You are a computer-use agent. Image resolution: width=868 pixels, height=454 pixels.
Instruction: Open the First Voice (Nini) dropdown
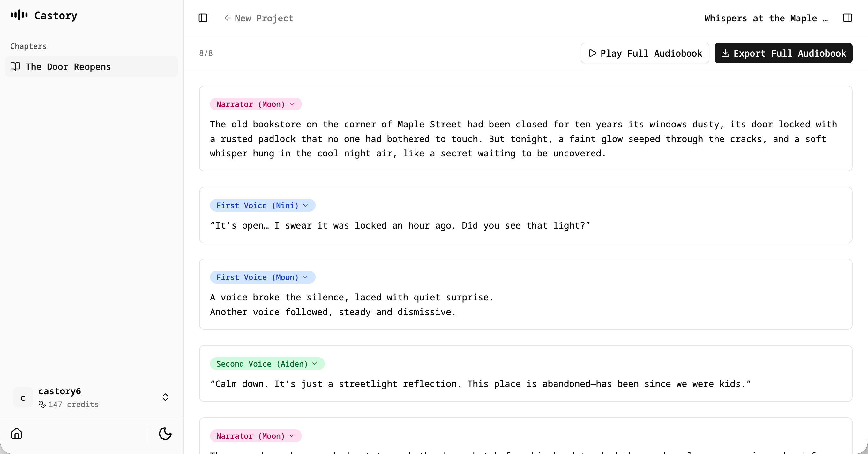pyautogui.click(x=262, y=205)
